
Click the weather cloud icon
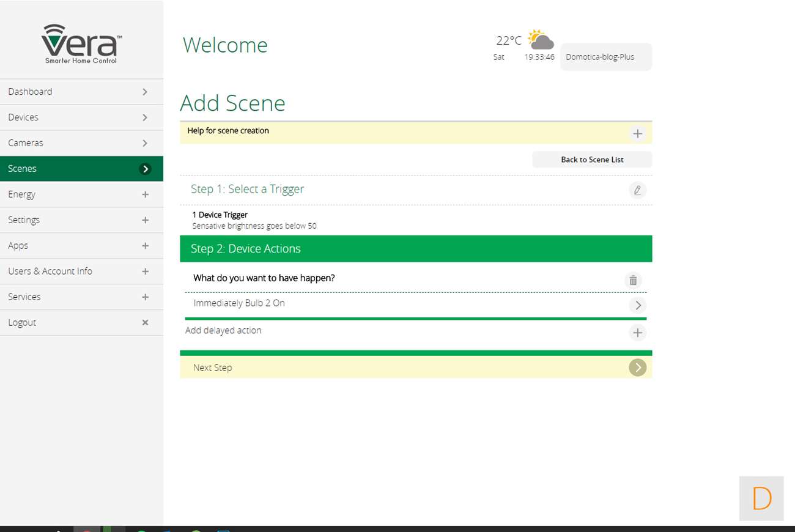tap(541, 40)
